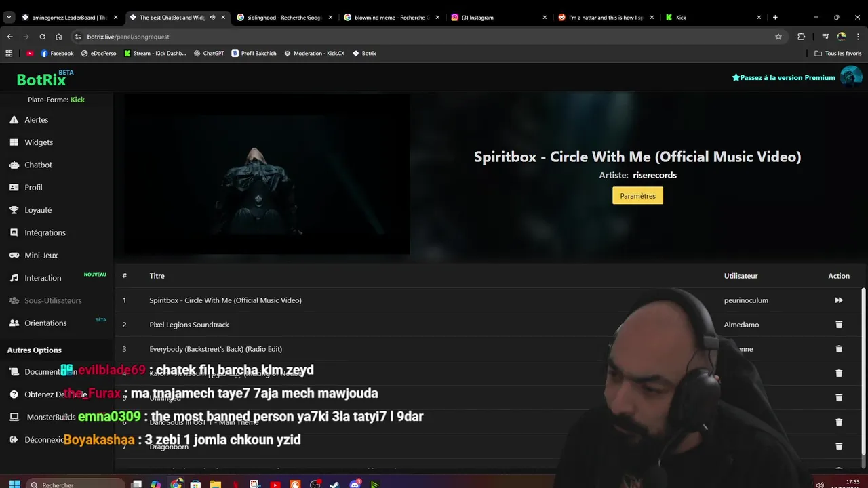This screenshot has width=868, height=488.
Task: Open the eDocPerso bookmark
Action: 99,54
